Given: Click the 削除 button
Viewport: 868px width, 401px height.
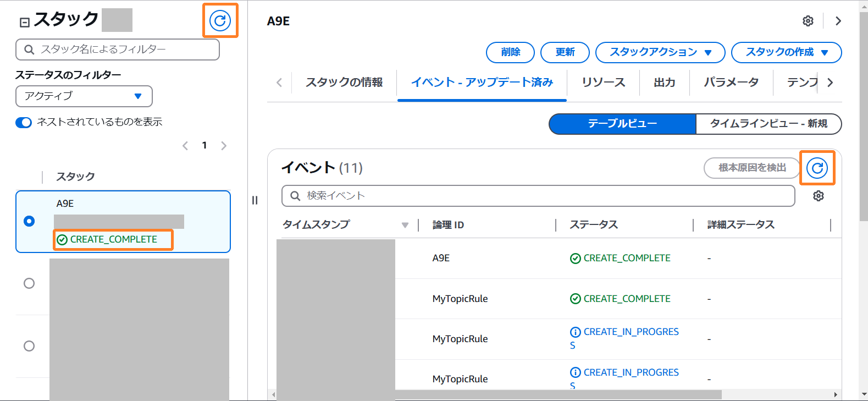Looking at the screenshot, I should [x=510, y=52].
